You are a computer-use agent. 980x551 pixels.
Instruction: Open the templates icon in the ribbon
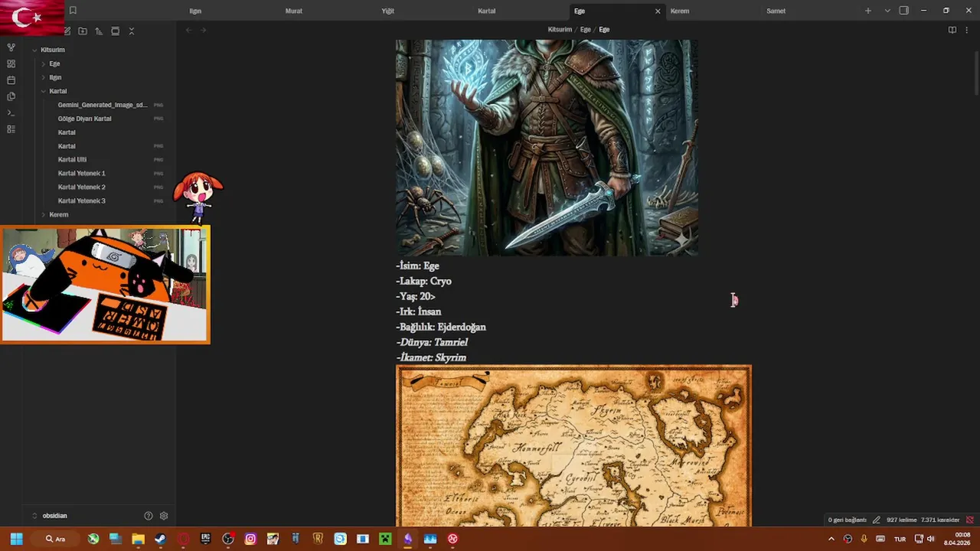coord(11,96)
